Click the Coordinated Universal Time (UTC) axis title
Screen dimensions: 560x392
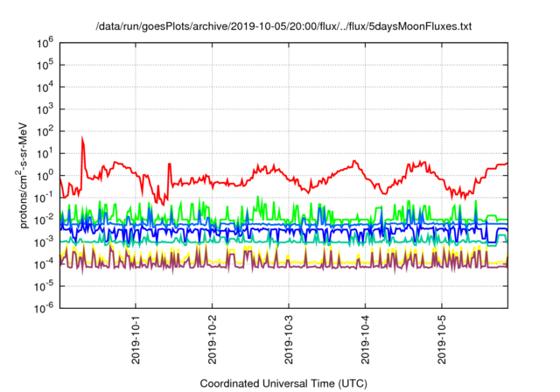283,383
